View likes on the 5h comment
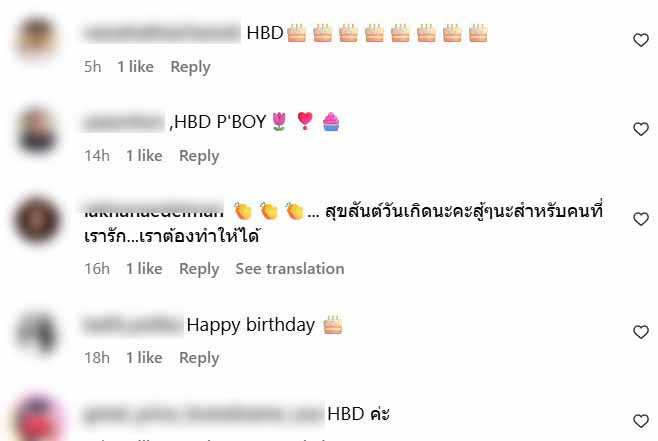The height and width of the screenshot is (441, 658). click(x=136, y=67)
